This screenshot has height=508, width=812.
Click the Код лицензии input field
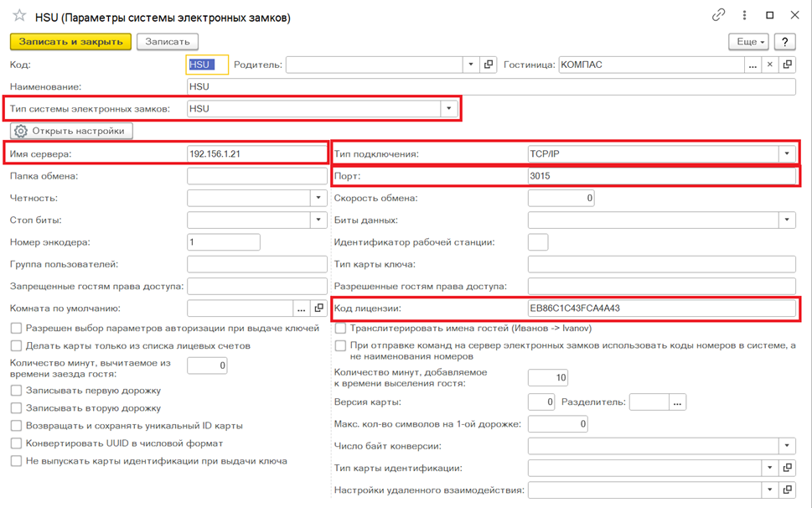(x=661, y=308)
